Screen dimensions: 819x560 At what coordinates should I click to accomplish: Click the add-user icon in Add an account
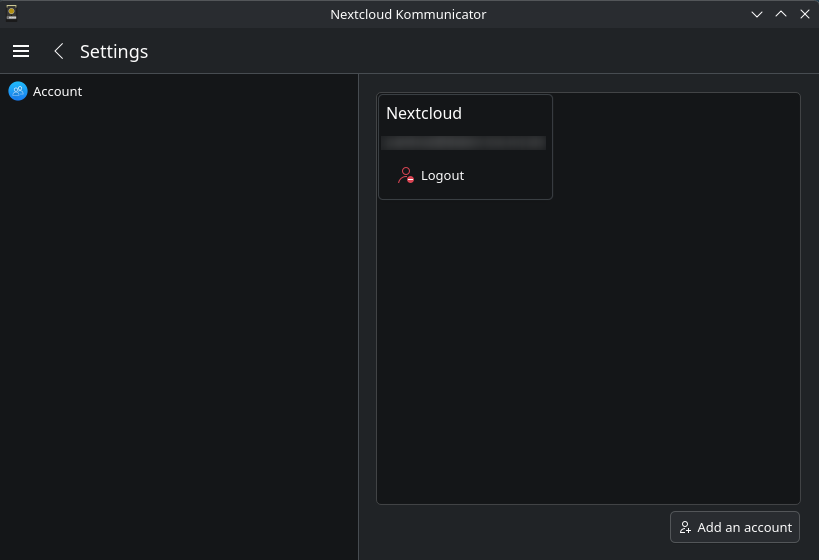[x=685, y=527]
